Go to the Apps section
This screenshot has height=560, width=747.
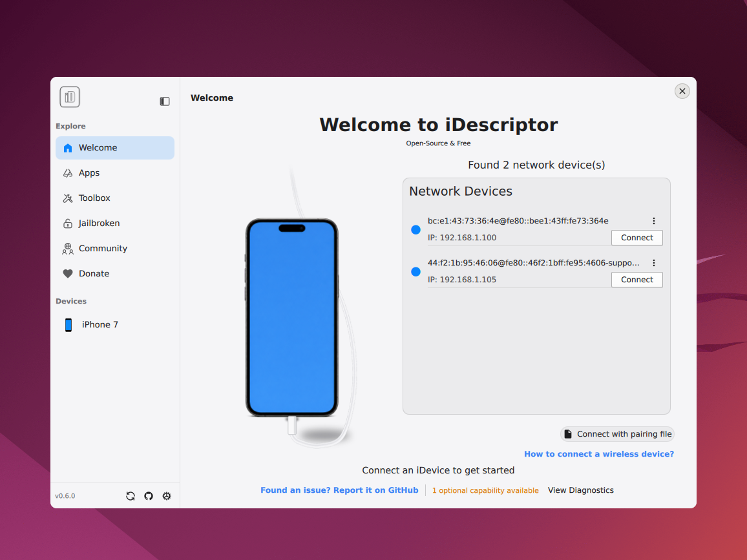(115, 173)
